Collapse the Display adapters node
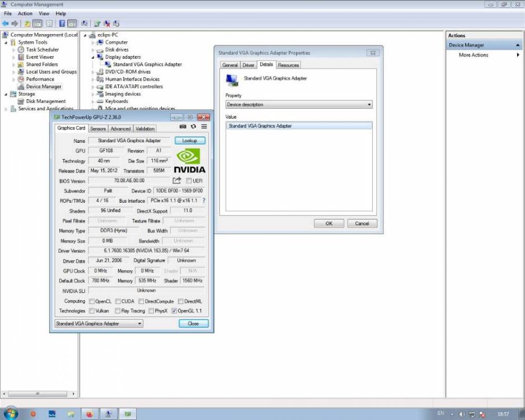 pos(93,57)
